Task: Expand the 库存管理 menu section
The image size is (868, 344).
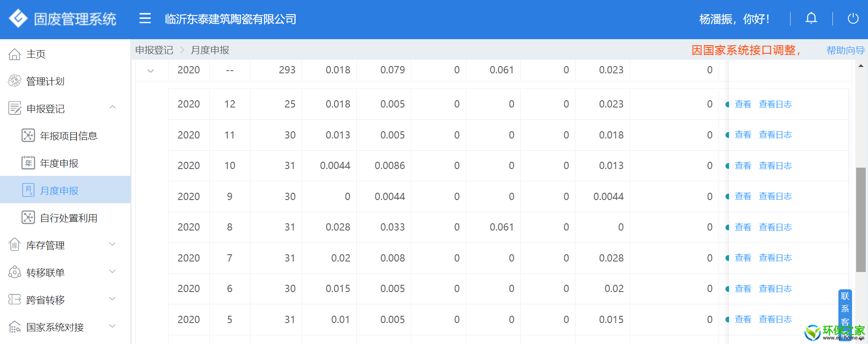Action: click(x=113, y=244)
